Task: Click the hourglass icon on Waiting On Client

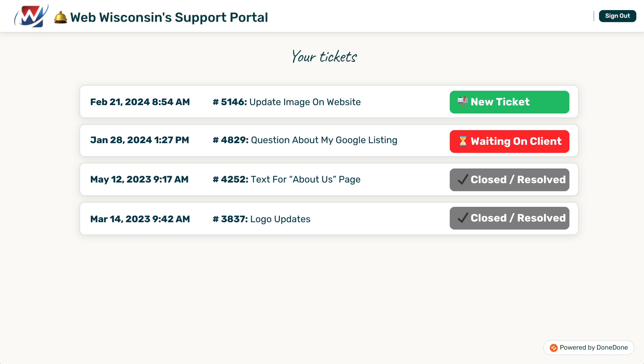Action: [463, 141]
